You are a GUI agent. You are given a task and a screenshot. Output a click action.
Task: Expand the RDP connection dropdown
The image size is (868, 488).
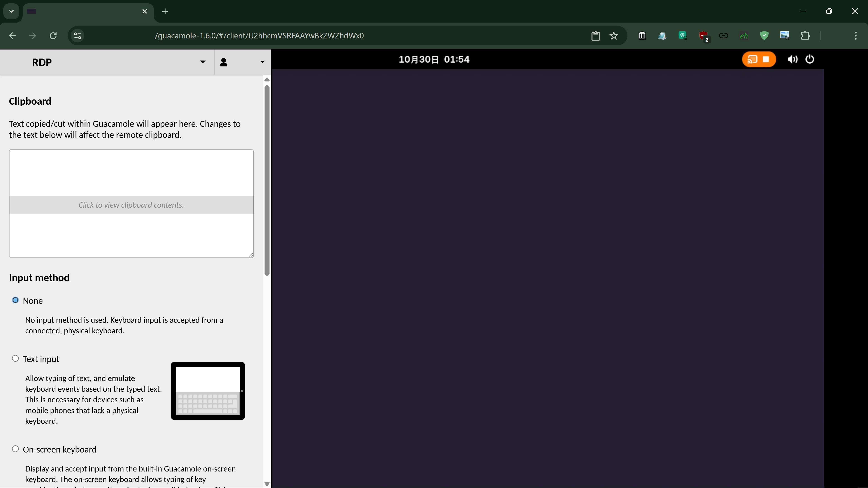pos(203,62)
